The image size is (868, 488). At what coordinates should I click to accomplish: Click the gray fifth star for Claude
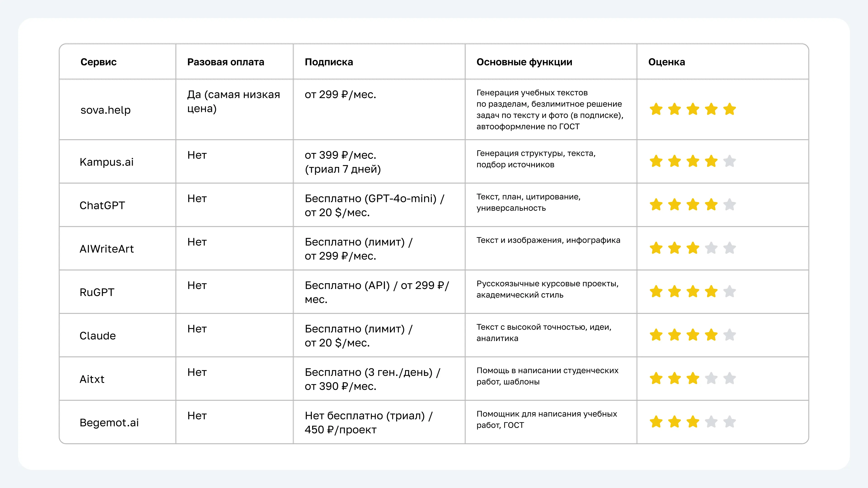(729, 335)
